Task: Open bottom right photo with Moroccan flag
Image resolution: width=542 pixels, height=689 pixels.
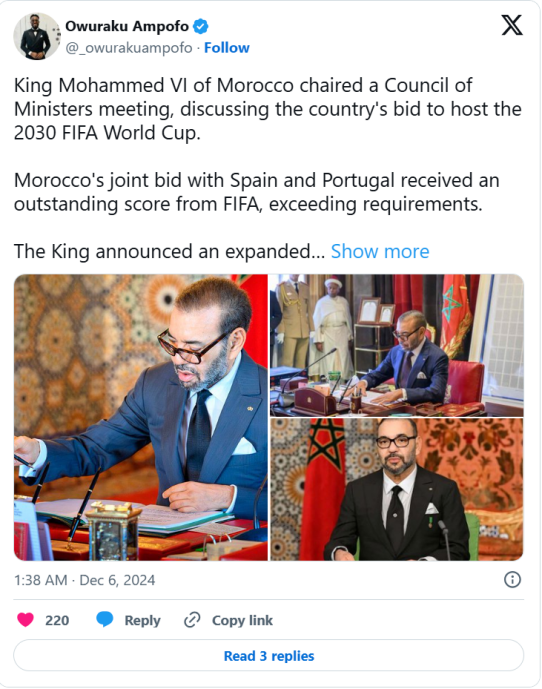Action: [x=396, y=490]
